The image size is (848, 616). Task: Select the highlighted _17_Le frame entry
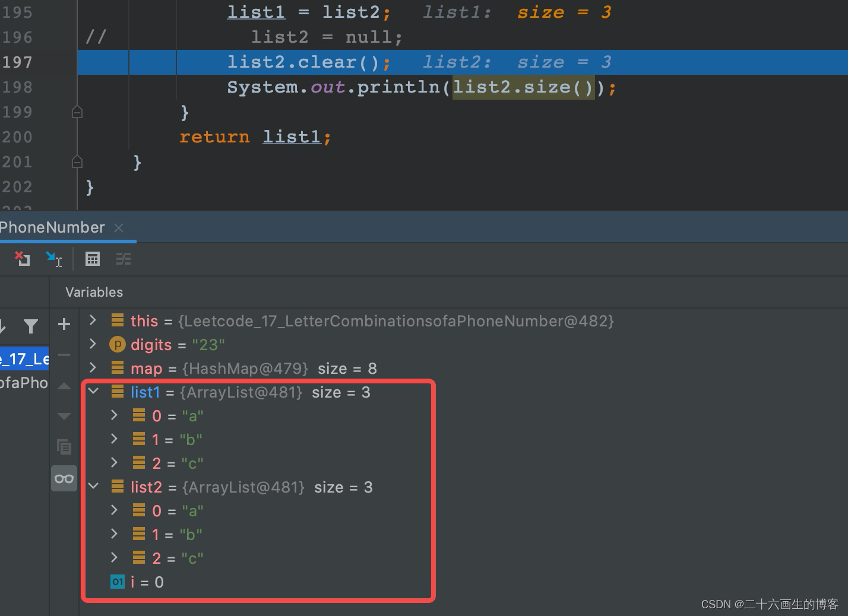coord(24,357)
